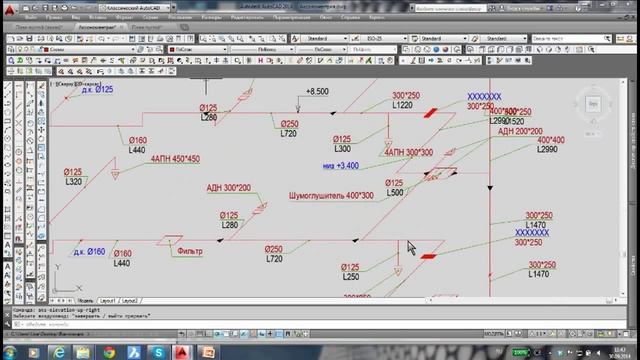Image resolution: width=640 pixels, height=360 pixels.
Task: Click the Table Style icon beside Standard dropdown
Action: tap(415, 38)
